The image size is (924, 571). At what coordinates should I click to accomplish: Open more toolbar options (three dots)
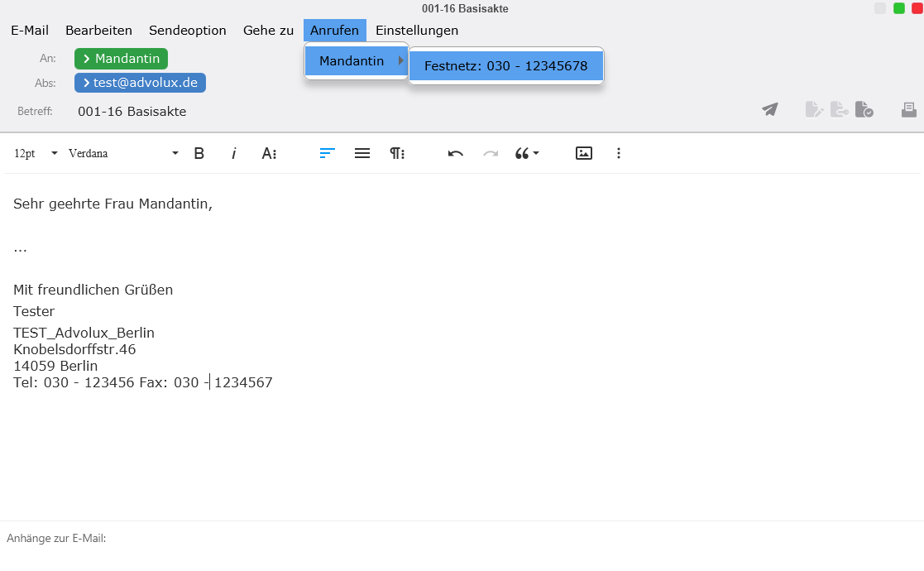(619, 153)
